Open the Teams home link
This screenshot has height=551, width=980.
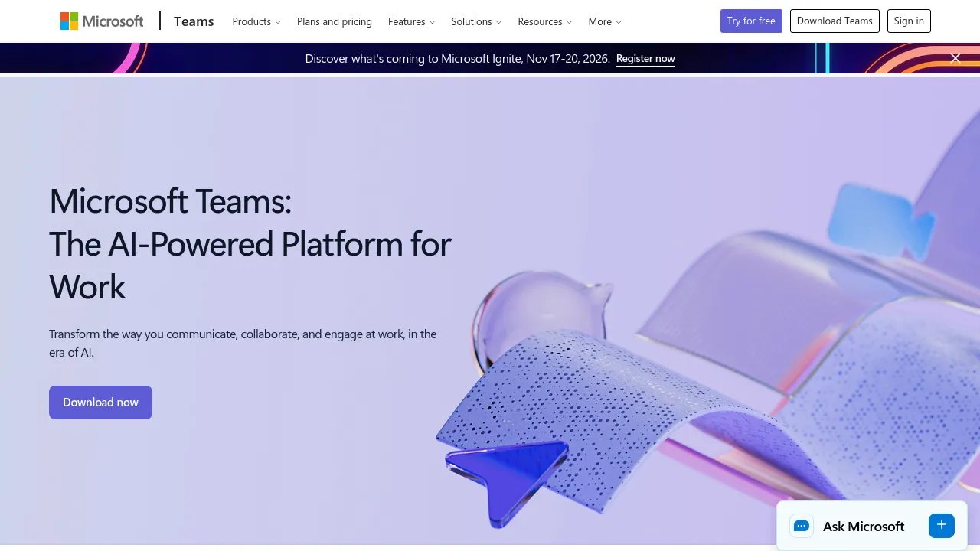coord(194,21)
